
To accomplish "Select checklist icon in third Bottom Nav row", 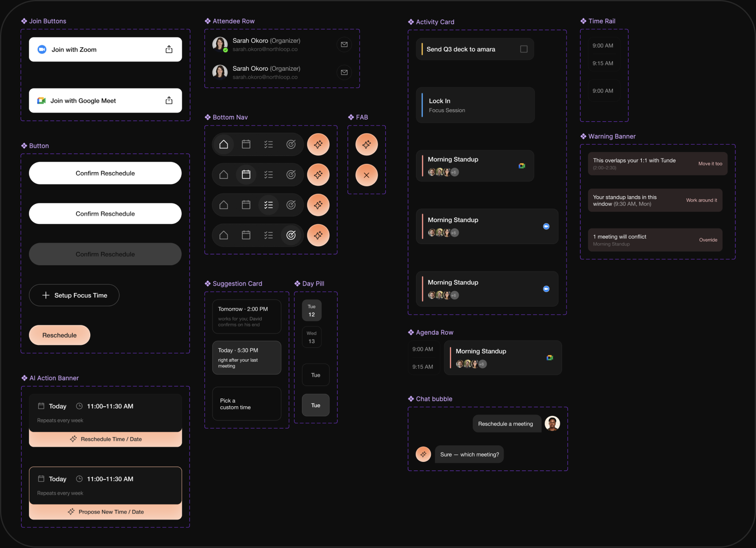I will (268, 205).
